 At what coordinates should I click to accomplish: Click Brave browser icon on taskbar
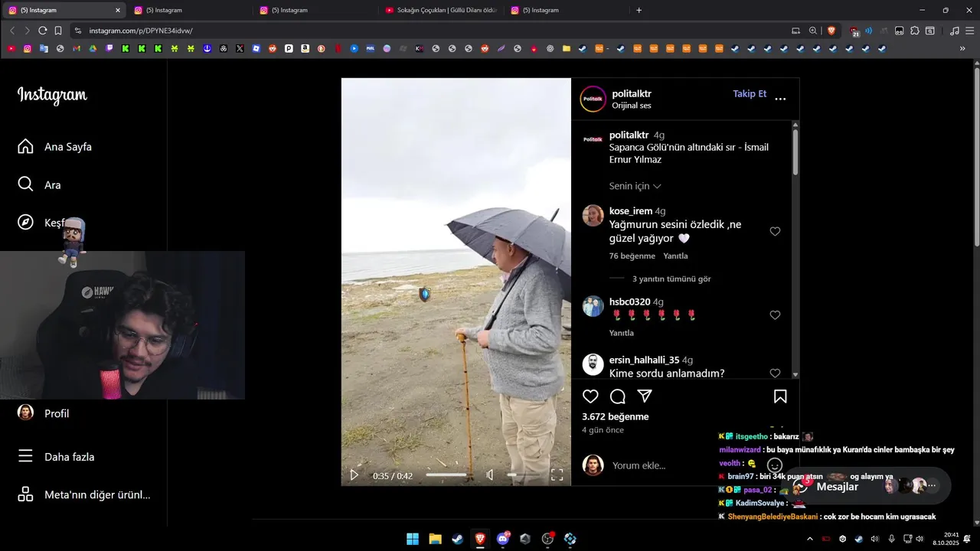[480, 539]
